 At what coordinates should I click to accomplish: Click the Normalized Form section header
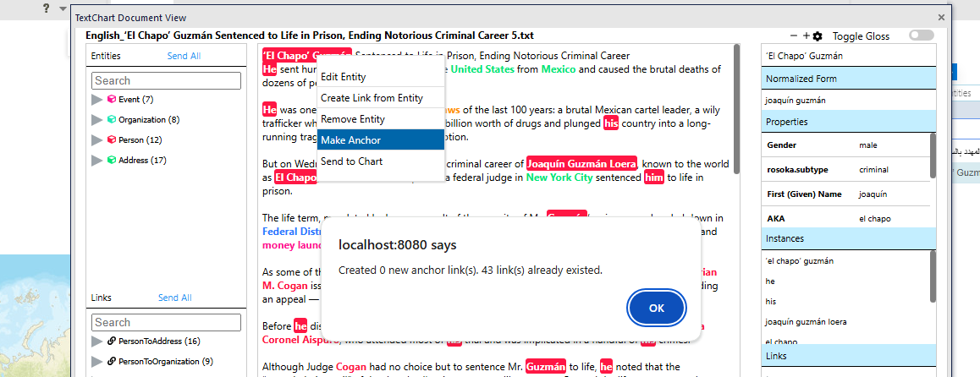[x=848, y=79]
